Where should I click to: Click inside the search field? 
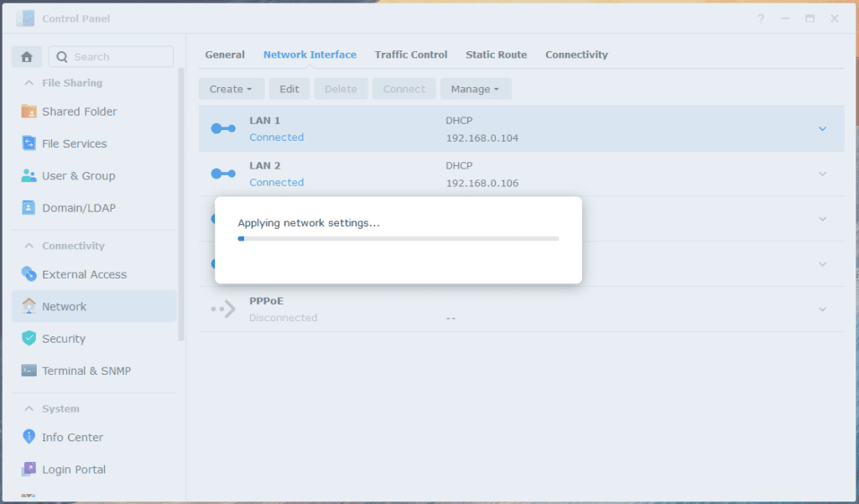(x=111, y=55)
